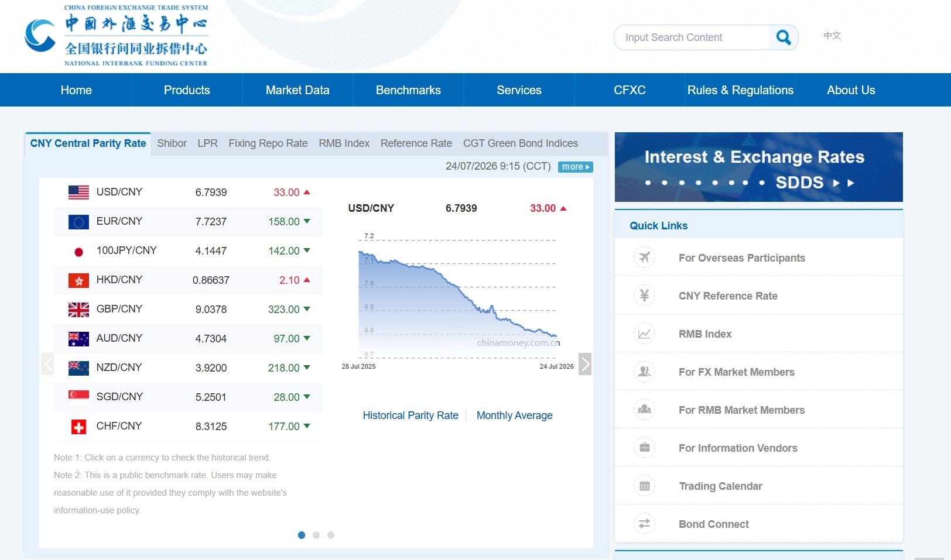951x560 pixels.
Task: Click the US flag for USD/CNY
Action: [78, 192]
